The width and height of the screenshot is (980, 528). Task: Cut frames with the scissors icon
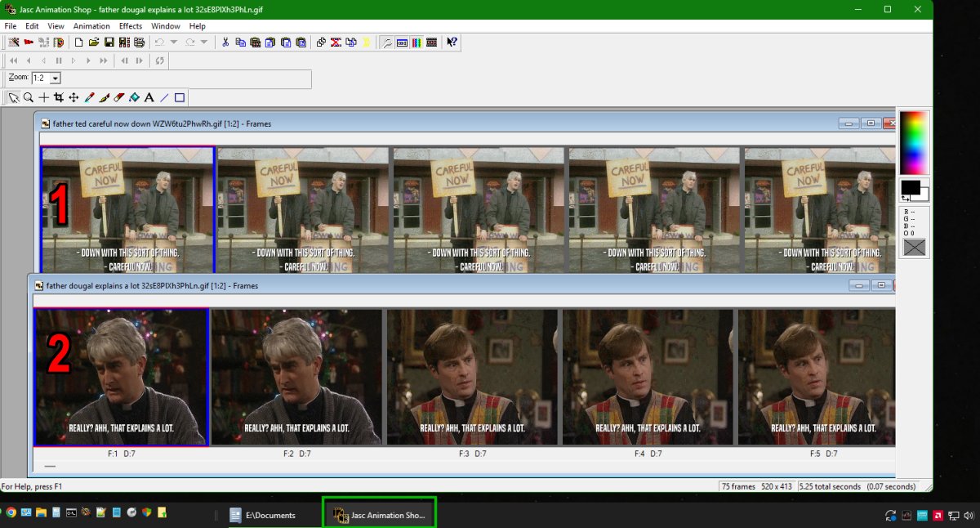pos(225,42)
